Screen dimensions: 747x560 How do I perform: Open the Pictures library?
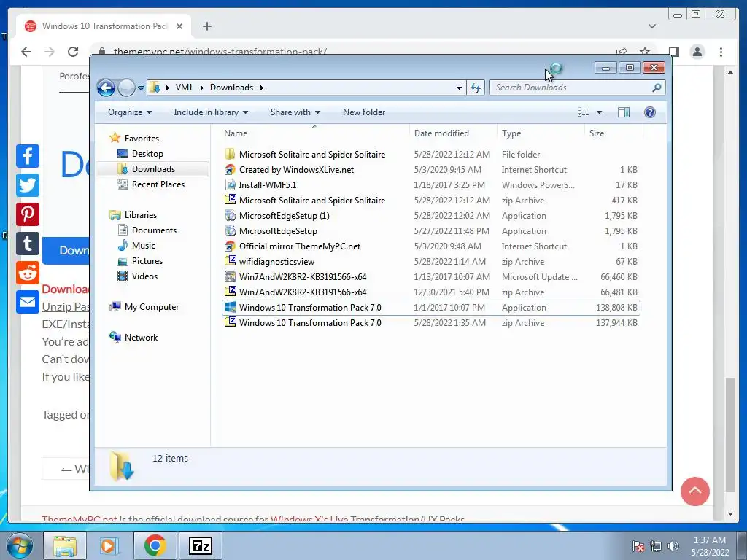147,261
